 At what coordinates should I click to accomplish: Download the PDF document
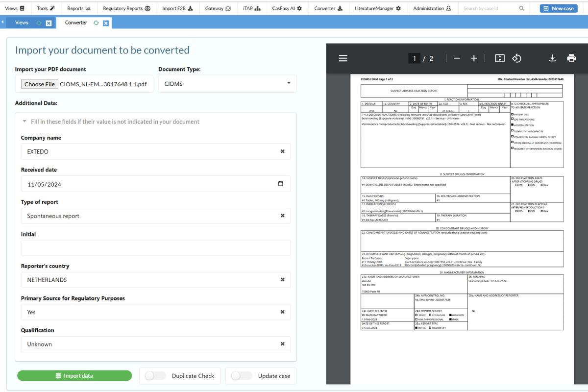point(552,58)
